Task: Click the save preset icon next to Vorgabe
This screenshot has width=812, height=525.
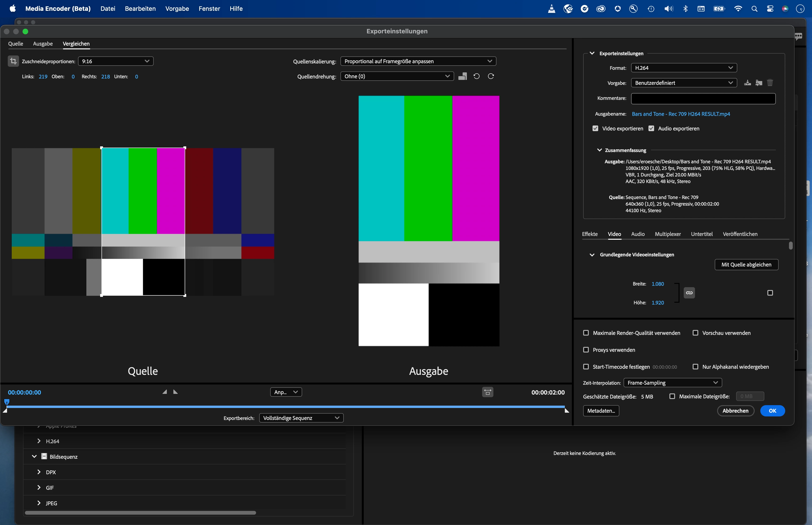Action: click(x=747, y=83)
